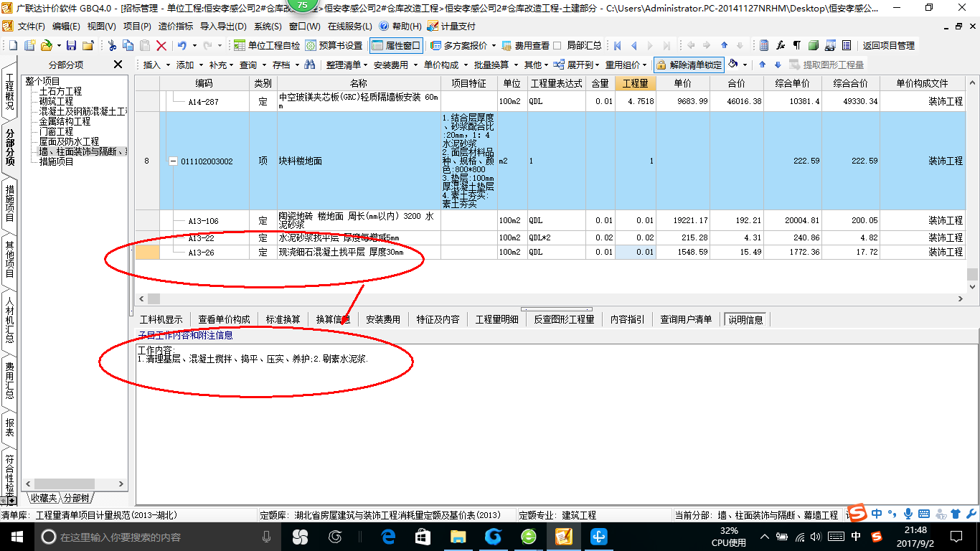Select 屋面及防水工程 tree node
The width and height of the screenshot is (980, 551).
pos(69,142)
